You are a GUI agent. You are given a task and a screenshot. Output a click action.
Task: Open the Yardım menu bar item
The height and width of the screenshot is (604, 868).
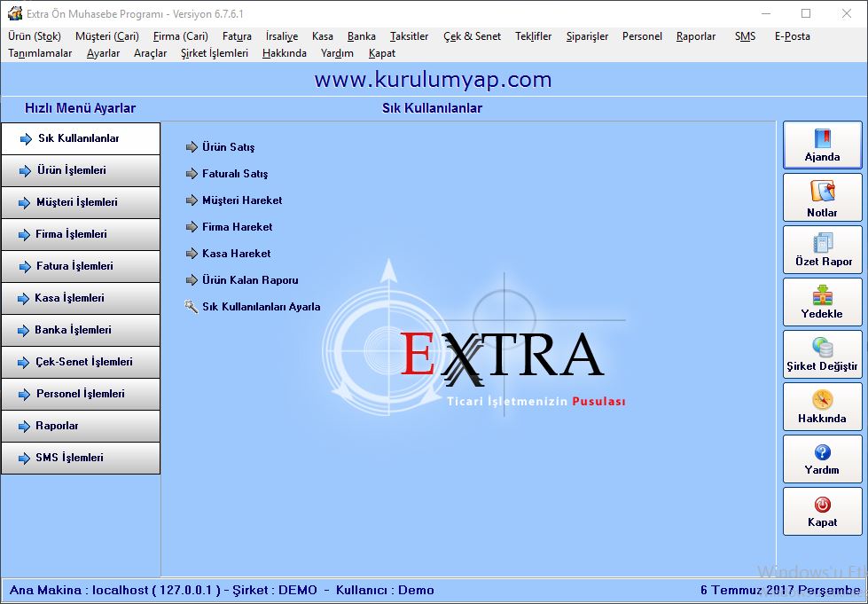coord(337,53)
